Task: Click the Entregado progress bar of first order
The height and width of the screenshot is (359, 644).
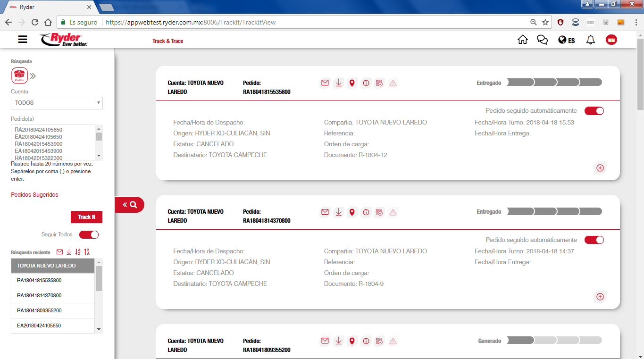Action: (x=554, y=83)
